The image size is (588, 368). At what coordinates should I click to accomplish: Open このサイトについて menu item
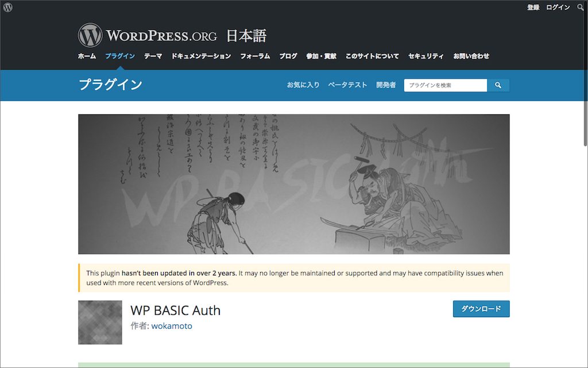tap(372, 56)
